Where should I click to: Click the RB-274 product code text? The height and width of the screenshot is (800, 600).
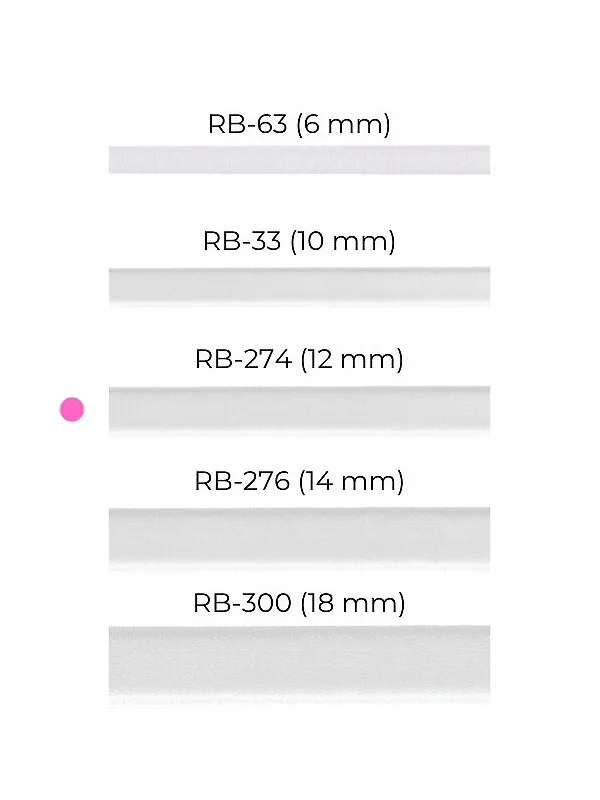pos(244,360)
